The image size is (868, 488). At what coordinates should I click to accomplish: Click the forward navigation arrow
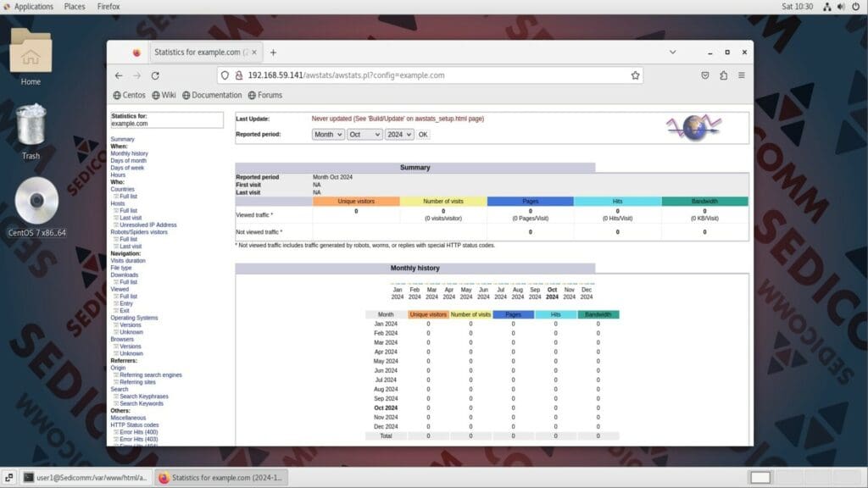pos(136,75)
